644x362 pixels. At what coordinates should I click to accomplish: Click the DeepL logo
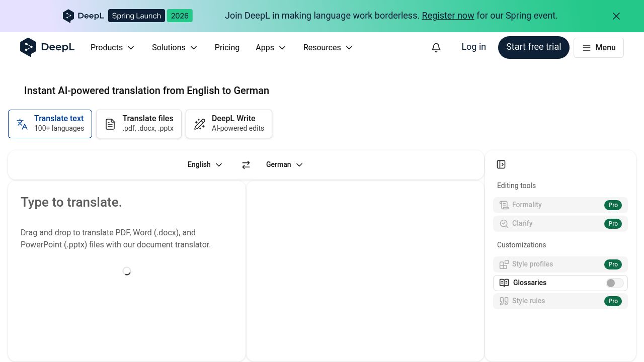pyautogui.click(x=47, y=47)
